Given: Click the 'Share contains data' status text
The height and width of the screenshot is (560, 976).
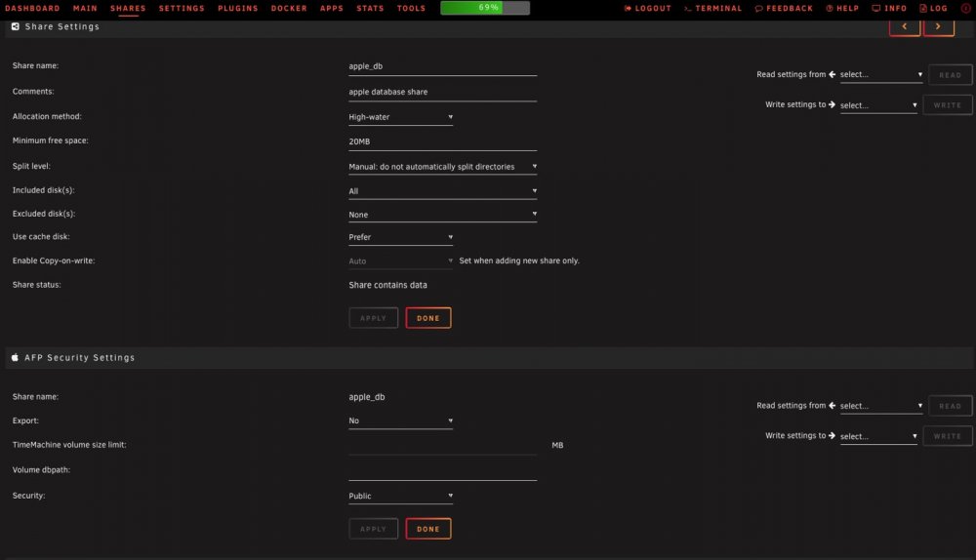Looking at the screenshot, I should tap(387, 285).
